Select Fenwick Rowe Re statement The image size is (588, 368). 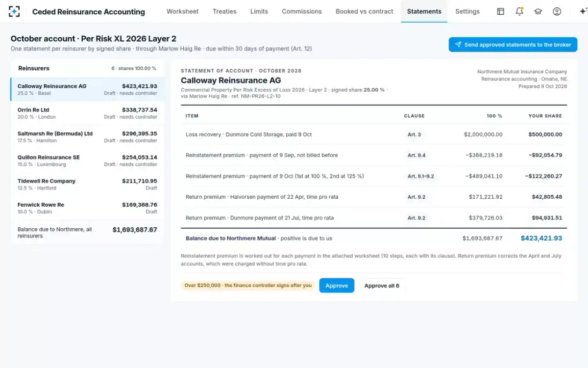(x=88, y=208)
